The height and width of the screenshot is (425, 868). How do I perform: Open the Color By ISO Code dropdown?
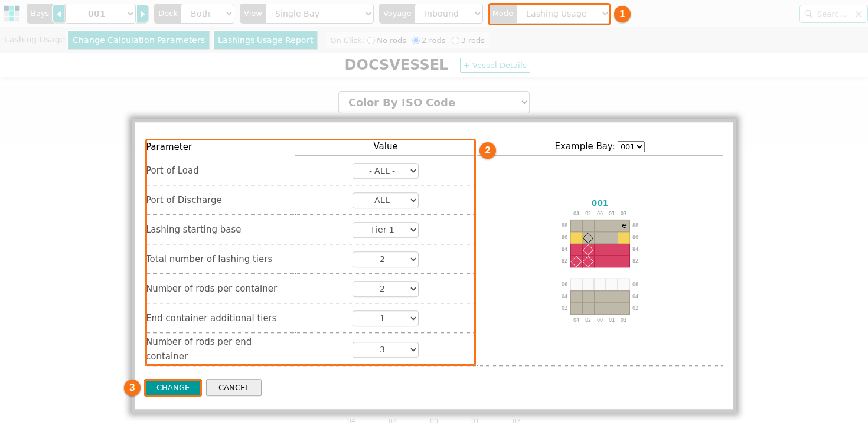pos(434,102)
